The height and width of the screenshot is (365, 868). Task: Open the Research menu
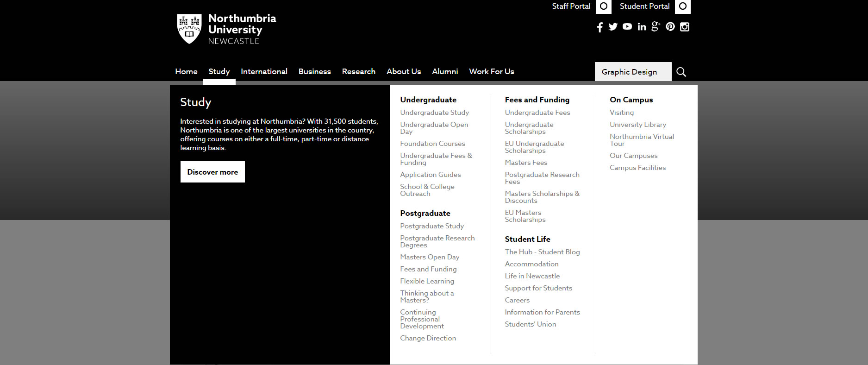coord(358,71)
